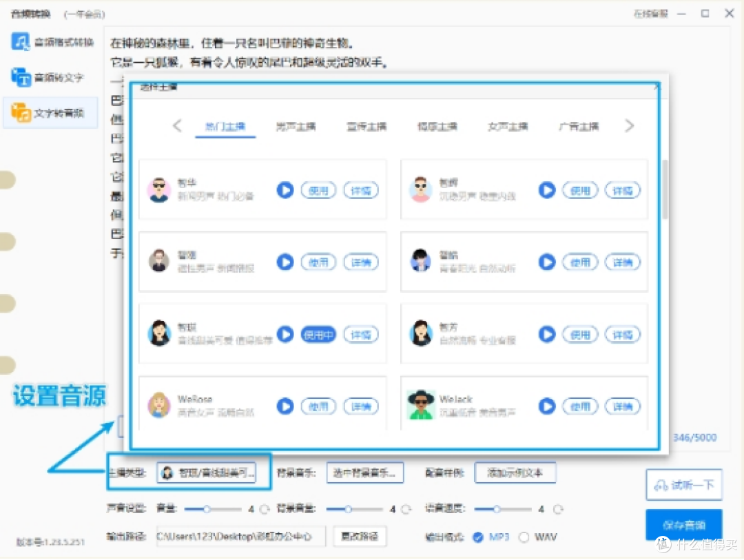744x560 pixels.
Task: Open 音频格式转换 in the sidebar
Action: [52, 42]
